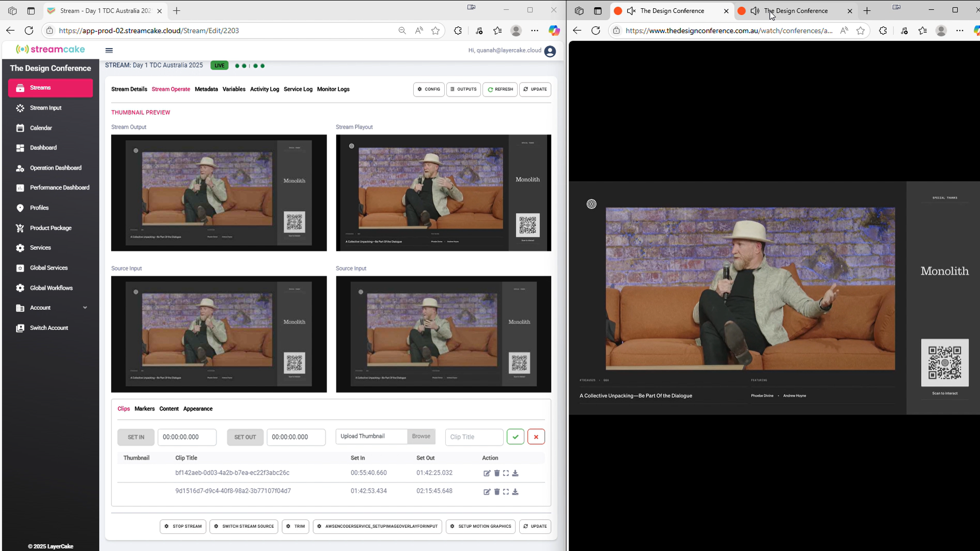Screen dimensions: 980x551
Task: Click the hamburger menu icon beside streamcake logo
Action: pos(109,50)
